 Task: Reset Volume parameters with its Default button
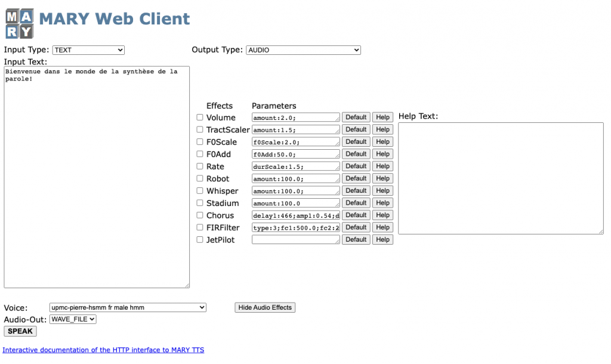356,117
